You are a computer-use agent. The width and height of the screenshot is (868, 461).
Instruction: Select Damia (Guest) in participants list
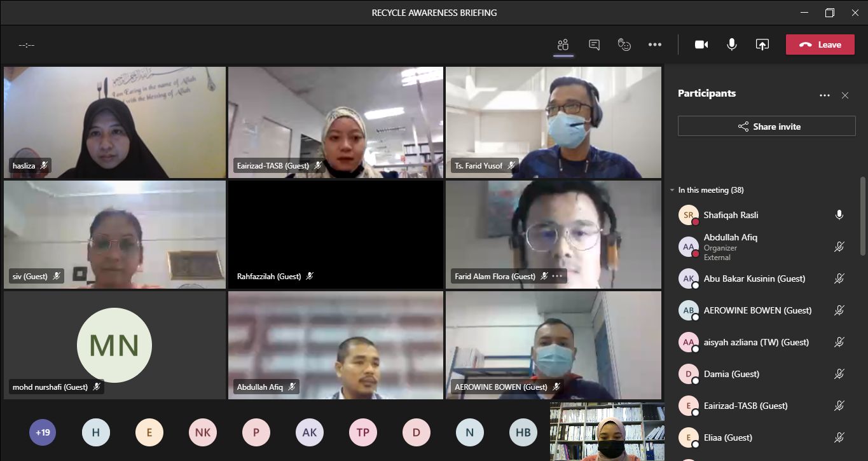731,374
